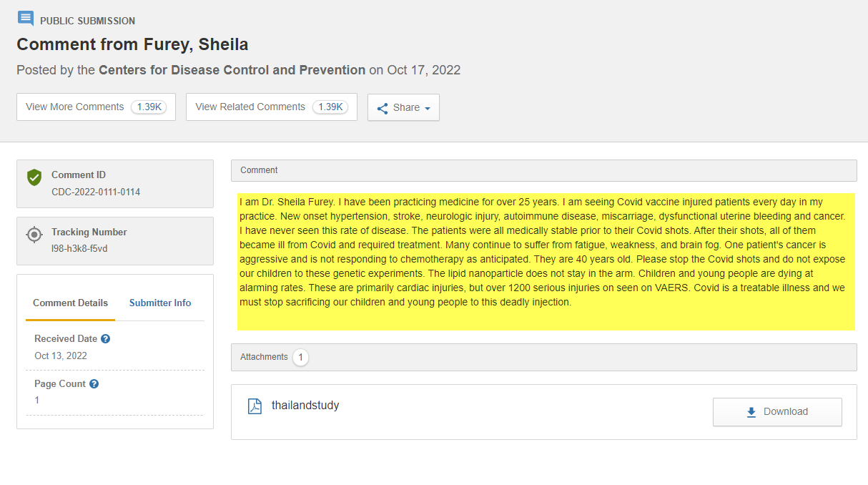
Task: Click the help icon next to Page Count
Action: pyautogui.click(x=94, y=384)
